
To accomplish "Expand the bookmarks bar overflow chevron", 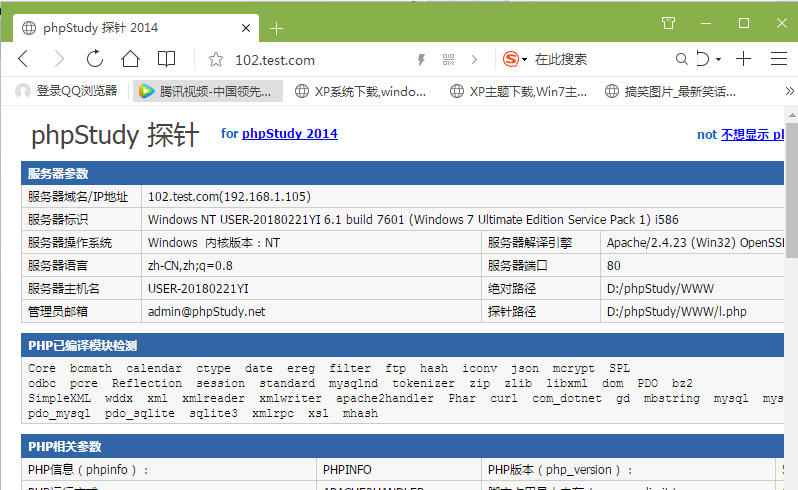I will coord(789,91).
